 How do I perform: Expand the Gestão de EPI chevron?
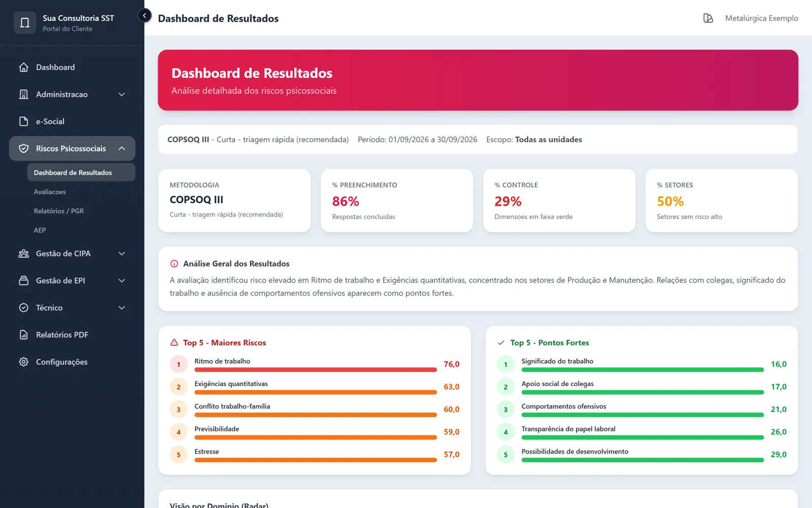(x=122, y=280)
